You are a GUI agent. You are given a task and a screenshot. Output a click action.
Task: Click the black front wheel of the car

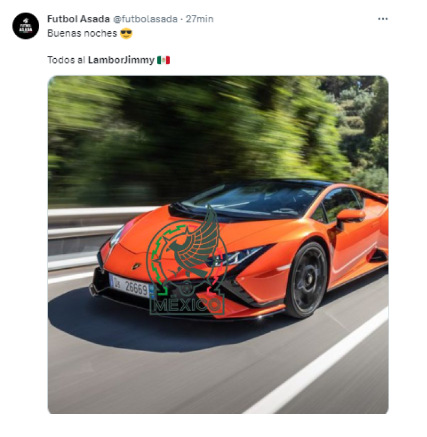(306, 280)
